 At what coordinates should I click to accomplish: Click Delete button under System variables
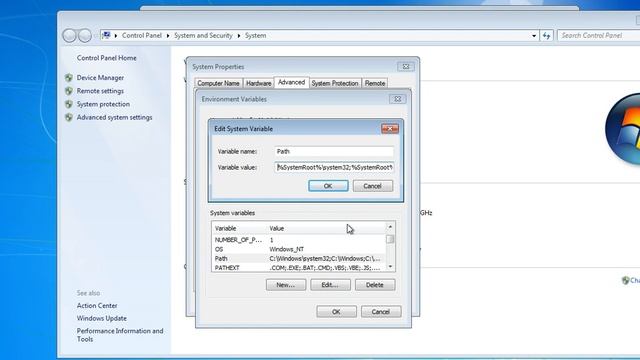pos(375,285)
